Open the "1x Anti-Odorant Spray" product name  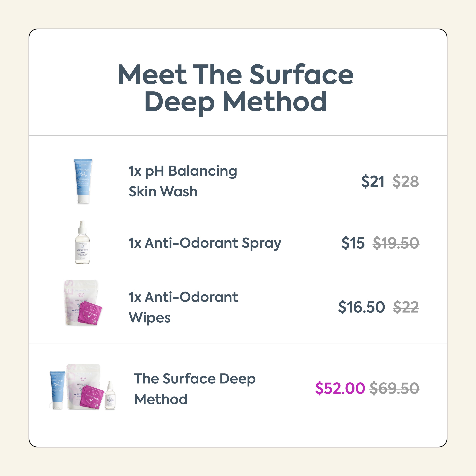click(x=205, y=243)
